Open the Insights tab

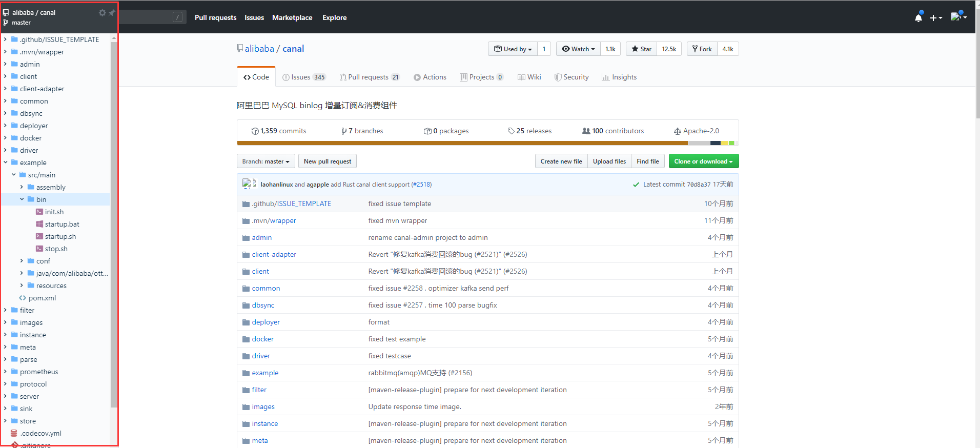619,77
